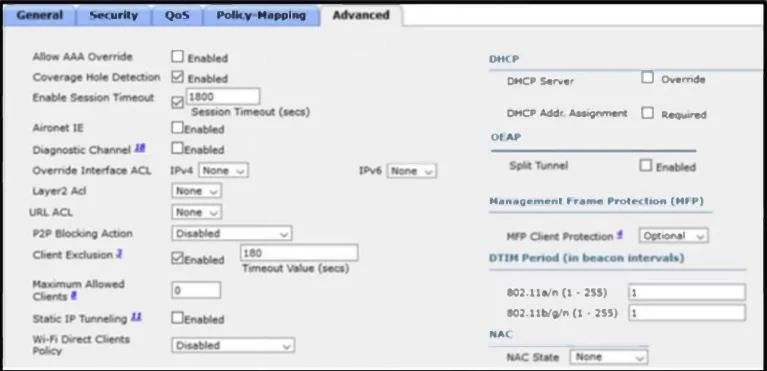Click the 'DHCP' section heading
Viewport: 767px width, 371px height.
503,59
